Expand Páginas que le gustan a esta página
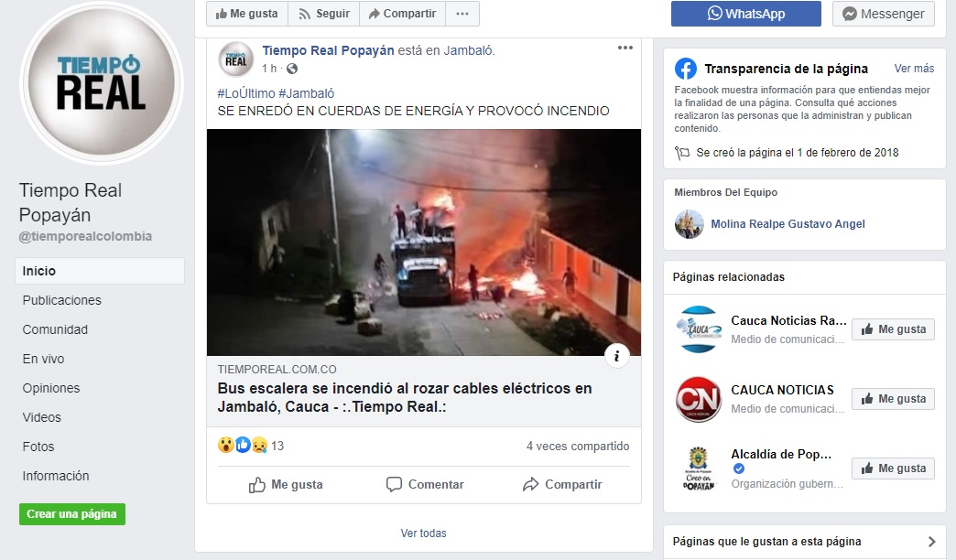 click(x=804, y=541)
